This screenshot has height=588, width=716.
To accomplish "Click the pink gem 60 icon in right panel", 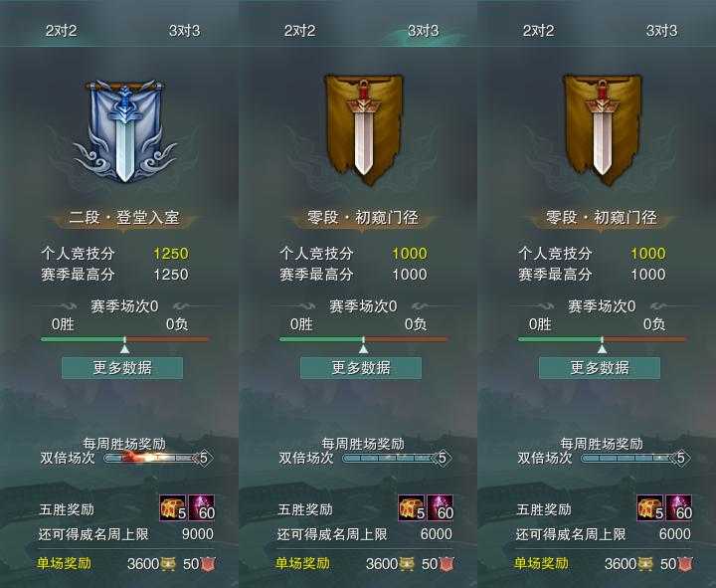I will click(x=679, y=507).
